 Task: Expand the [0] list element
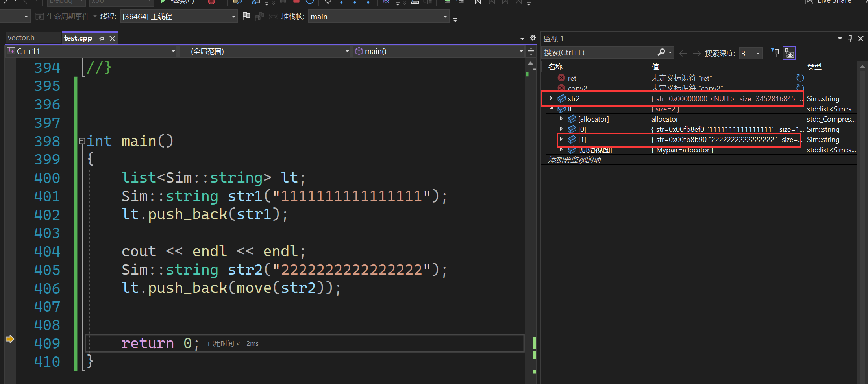click(x=561, y=129)
